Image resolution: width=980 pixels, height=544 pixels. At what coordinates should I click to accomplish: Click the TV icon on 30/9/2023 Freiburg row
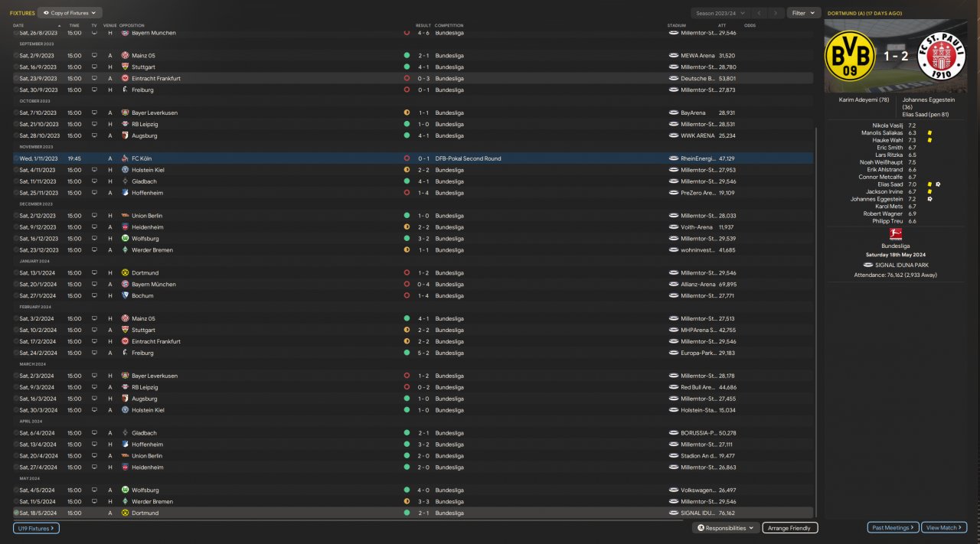(x=94, y=90)
